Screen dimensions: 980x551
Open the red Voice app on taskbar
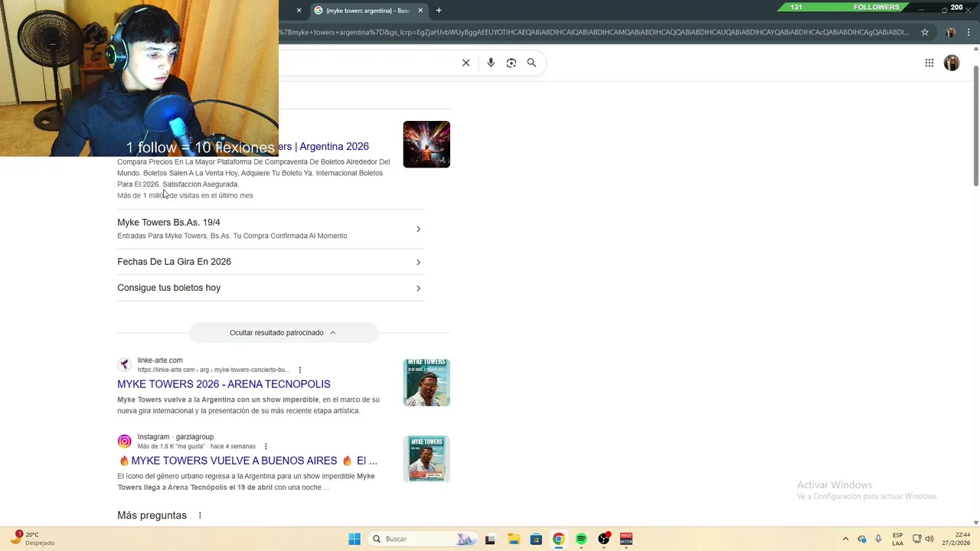click(626, 539)
